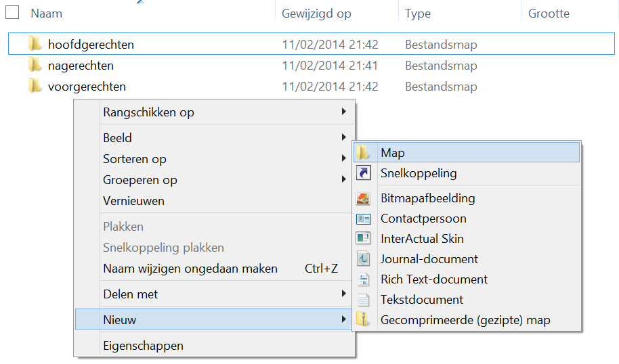Image resolution: width=619 pixels, height=364 pixels.
Task: Select Eigenschappen in the context menu
Action: (x=215, y=346)
